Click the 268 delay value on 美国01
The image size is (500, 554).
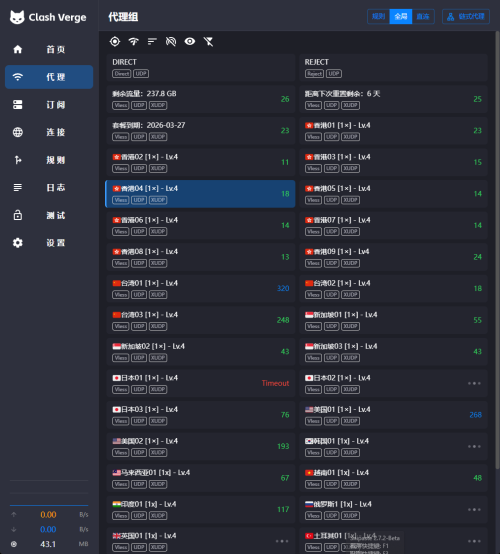[475, 415]
